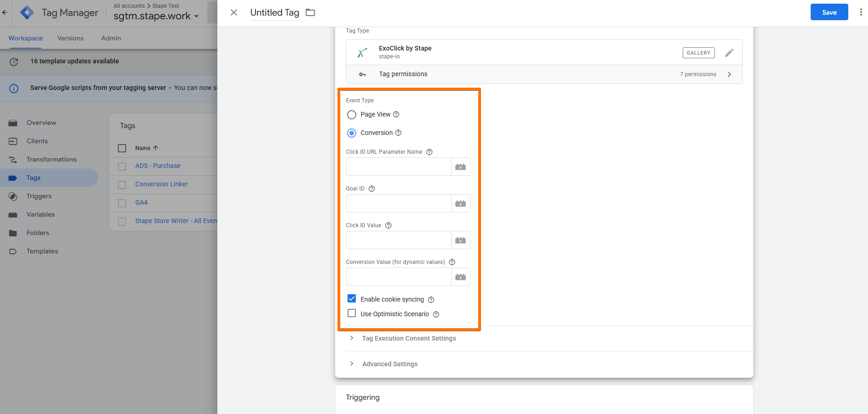Click the Variables sidebar icon
The image size is (868, 414).
pyautogui.click(x=13, y=215)
